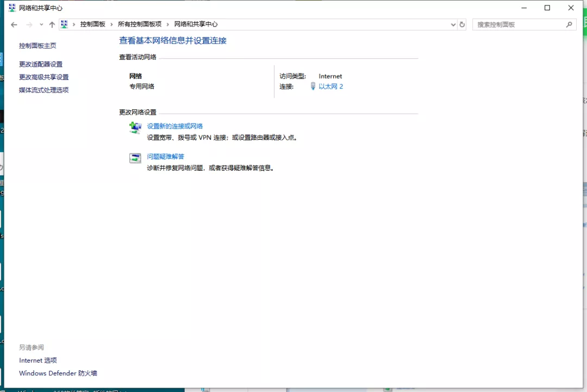Open the 以太网 2 connection details
The image size is (587, 392).
coord(332,86)
